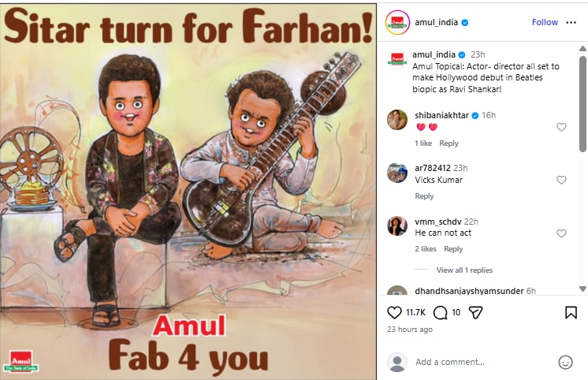The width and height of the screenshot is (588, 380).
Task: Click the comments scrollbar thumb
Action: (582, 104)
